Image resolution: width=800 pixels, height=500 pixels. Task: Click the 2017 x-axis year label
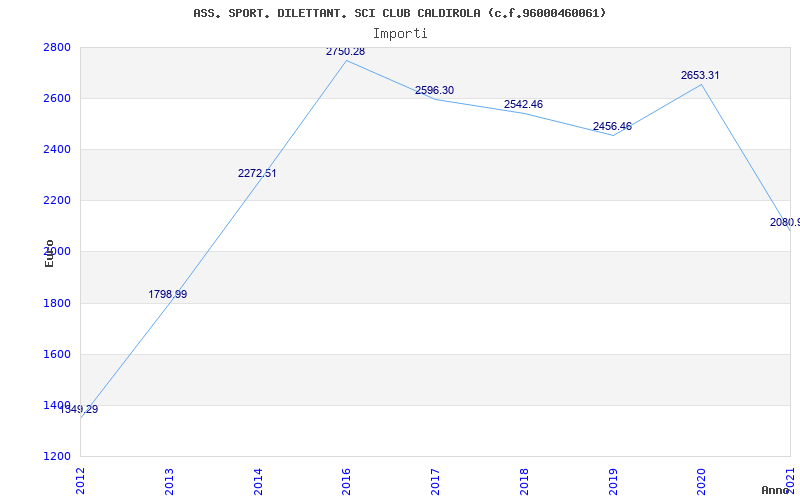(435, 481)
